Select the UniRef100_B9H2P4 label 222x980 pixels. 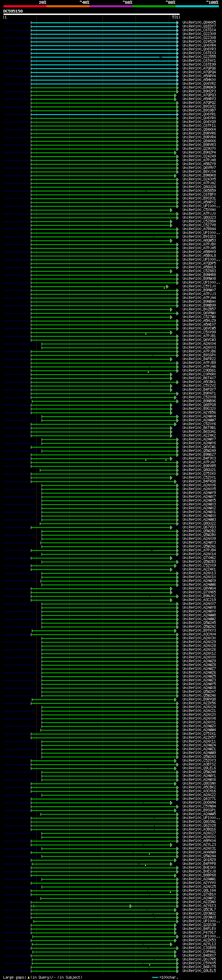199,152
